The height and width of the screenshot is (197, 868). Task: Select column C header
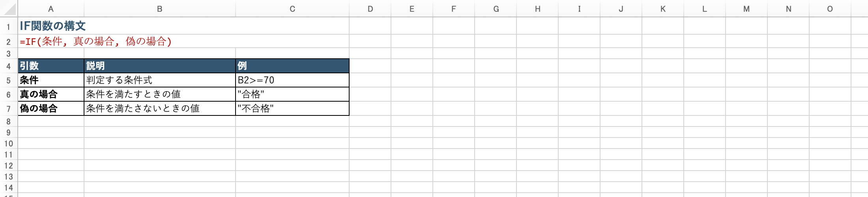(292, 9)
